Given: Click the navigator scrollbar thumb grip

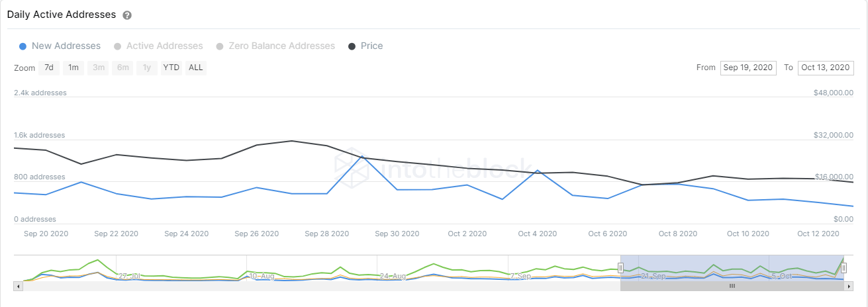Looking at the screenshot, I should pos(732,286).
